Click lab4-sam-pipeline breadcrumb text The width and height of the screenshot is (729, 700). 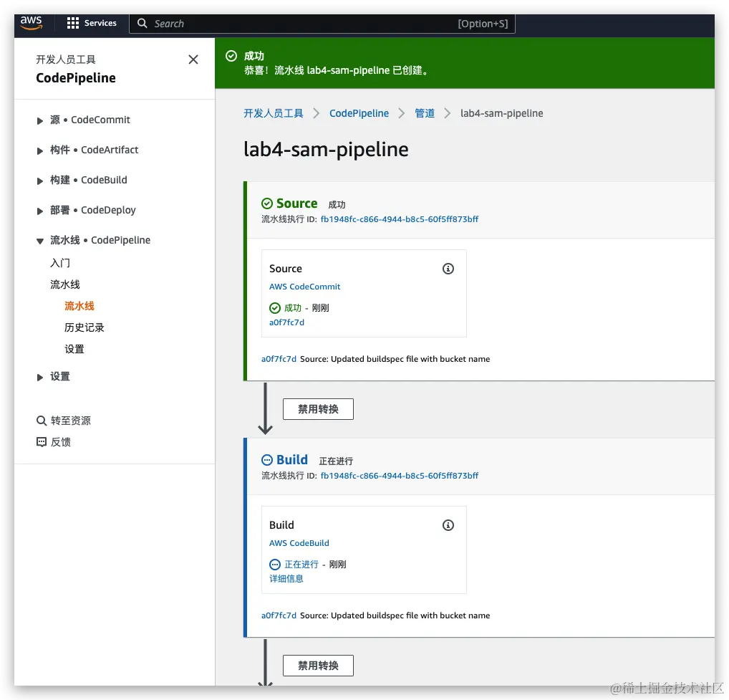pos(502,113)
